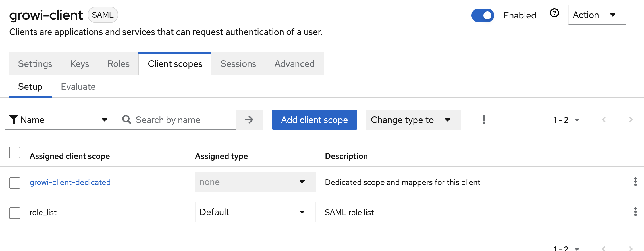Open the Evaluate sub-tab
This screenshot has width=644, height=251.
[x=78, y=87]
